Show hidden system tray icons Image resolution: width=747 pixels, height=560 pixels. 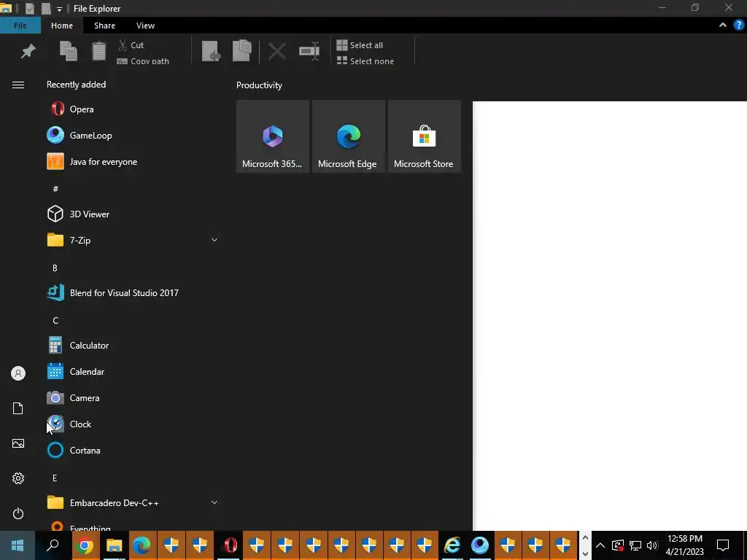[x=600, y=545]
